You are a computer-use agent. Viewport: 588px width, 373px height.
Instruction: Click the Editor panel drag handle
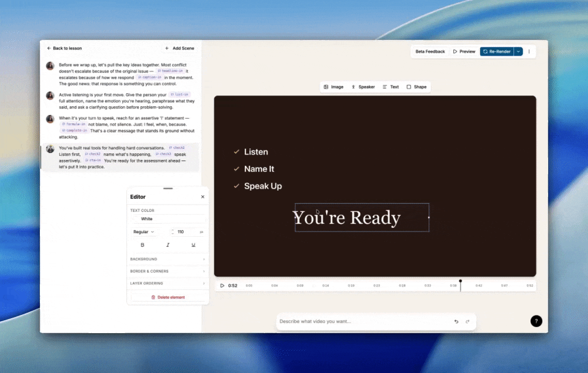(x=168, y=189)
